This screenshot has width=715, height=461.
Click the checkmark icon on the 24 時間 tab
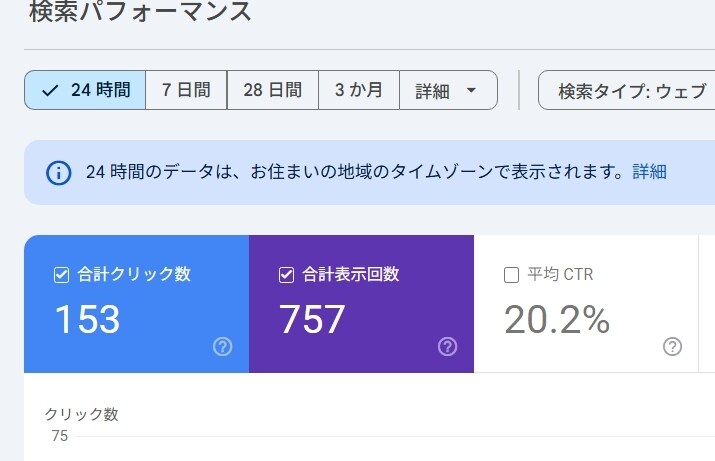point(50,90)
